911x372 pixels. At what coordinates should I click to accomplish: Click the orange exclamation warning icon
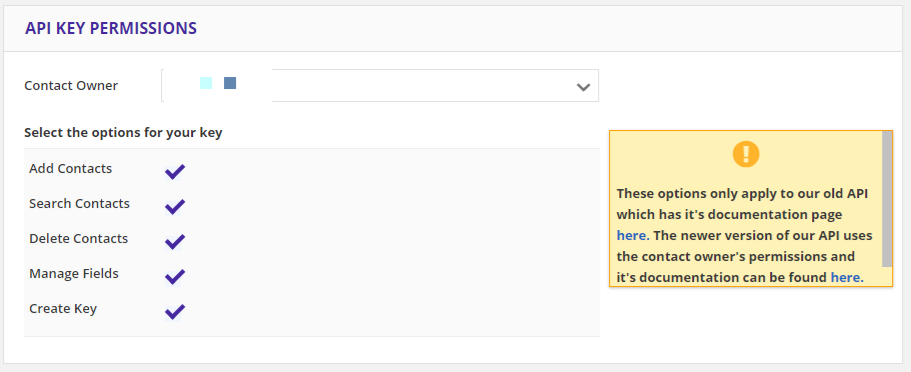[746, 154]
